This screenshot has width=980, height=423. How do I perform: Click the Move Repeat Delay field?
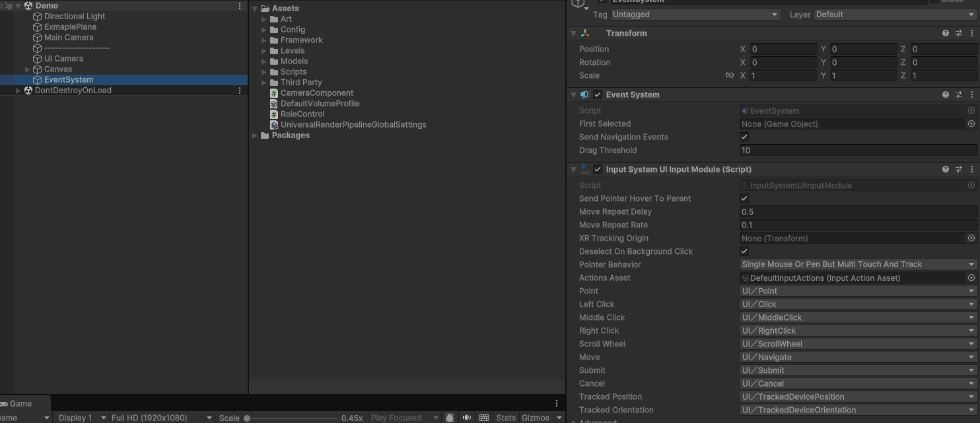pos(858,211)
